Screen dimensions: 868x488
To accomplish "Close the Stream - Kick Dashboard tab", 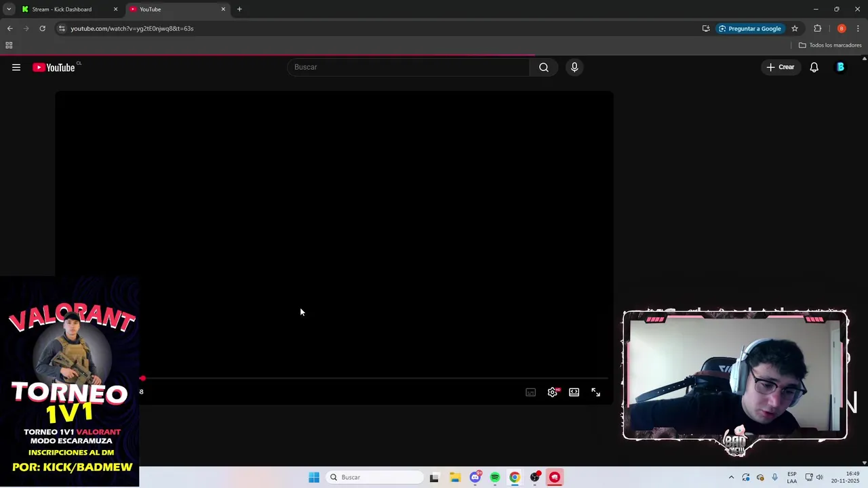I will [x=115, y=9].
